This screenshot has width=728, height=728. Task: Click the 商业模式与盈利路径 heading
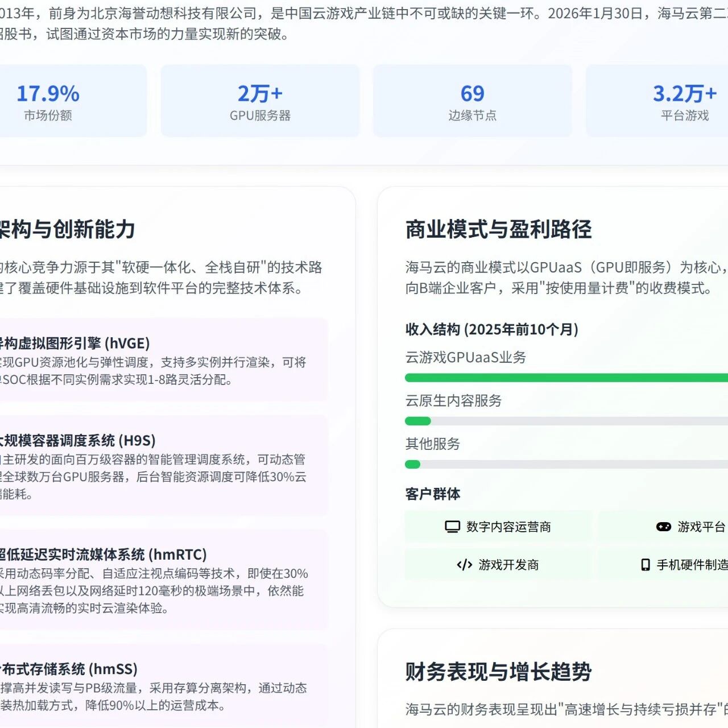tap(499, 229)
